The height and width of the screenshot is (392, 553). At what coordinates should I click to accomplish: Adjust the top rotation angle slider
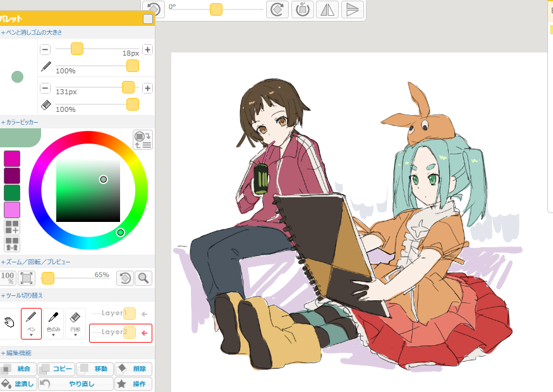tap(216, 9)
